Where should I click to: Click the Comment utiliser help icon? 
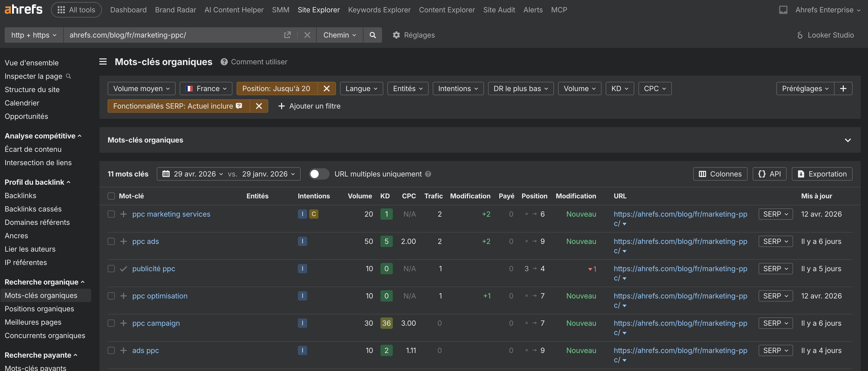coord(224,61)
